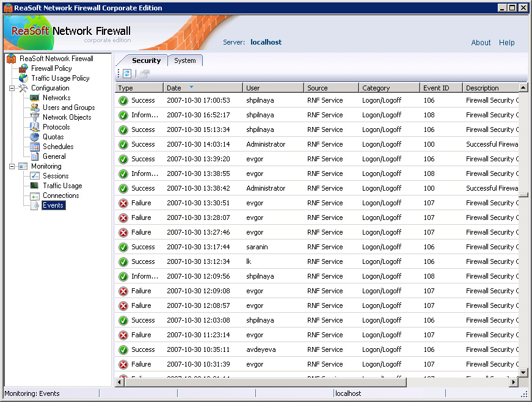Click user saranin in event list
The height and width of the screenshot is (402, 532).
point(257,247)
